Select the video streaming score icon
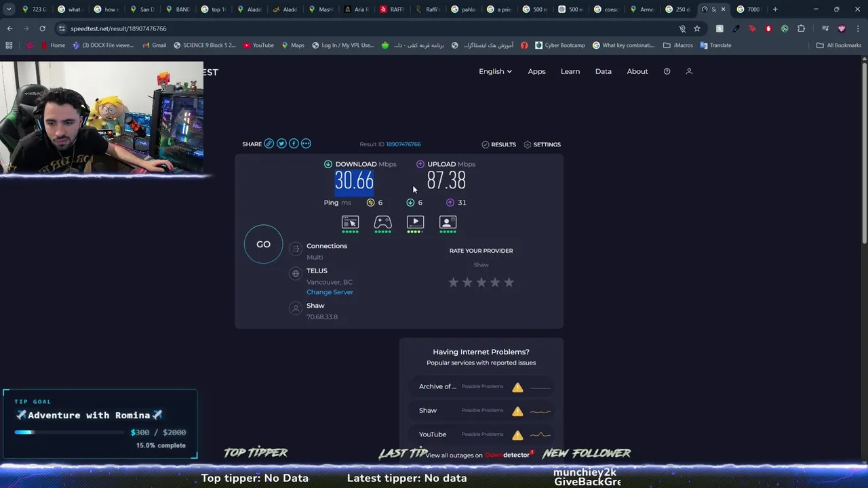Image resolution: width=868 pixels, height=488 pixels. point(415,222)
